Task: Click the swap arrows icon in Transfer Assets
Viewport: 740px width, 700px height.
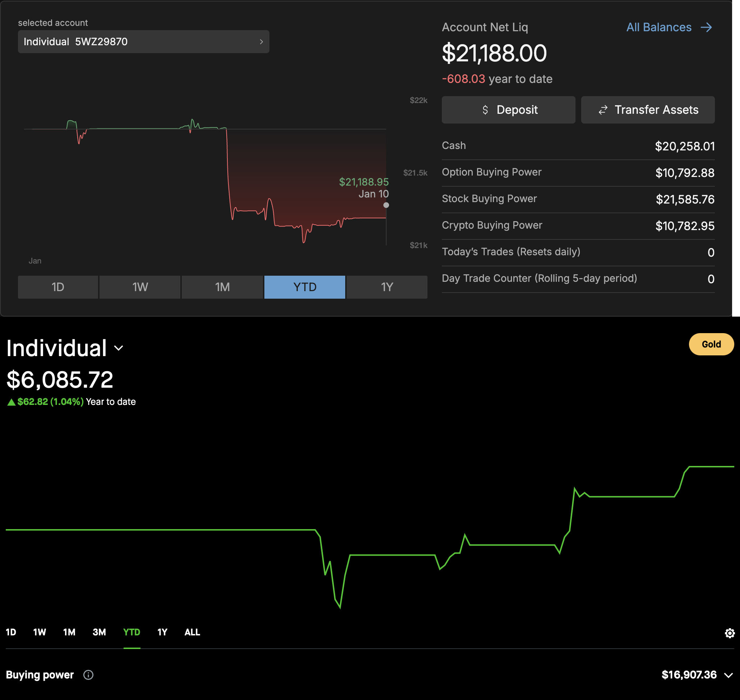Action: tap(603, 110)
